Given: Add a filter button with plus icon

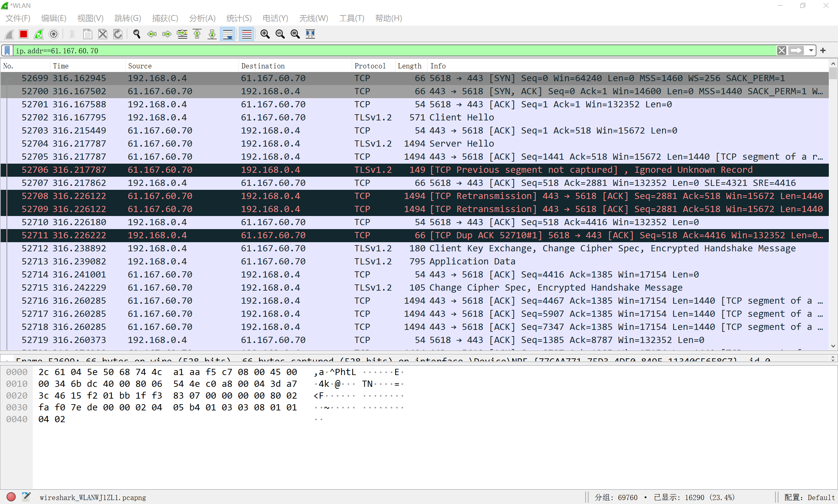Looking at the screenshot, I should click(823, 51).
